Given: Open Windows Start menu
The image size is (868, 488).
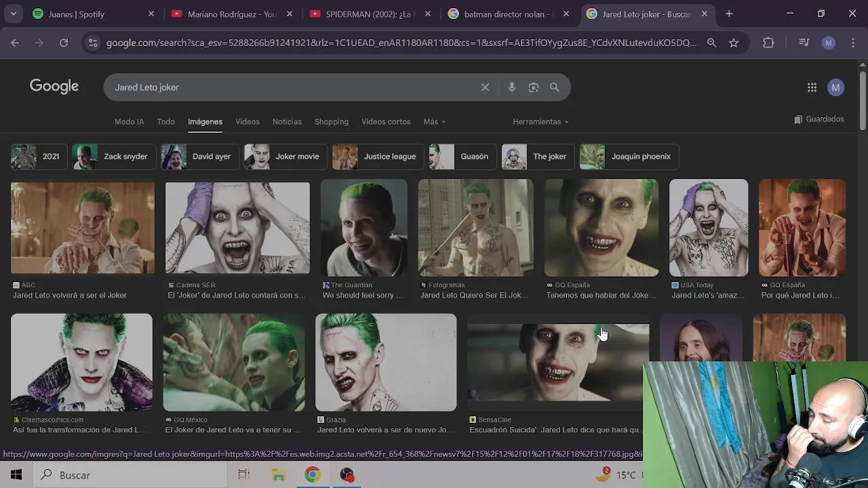Looking at the screenshot, I should point(16,475).
